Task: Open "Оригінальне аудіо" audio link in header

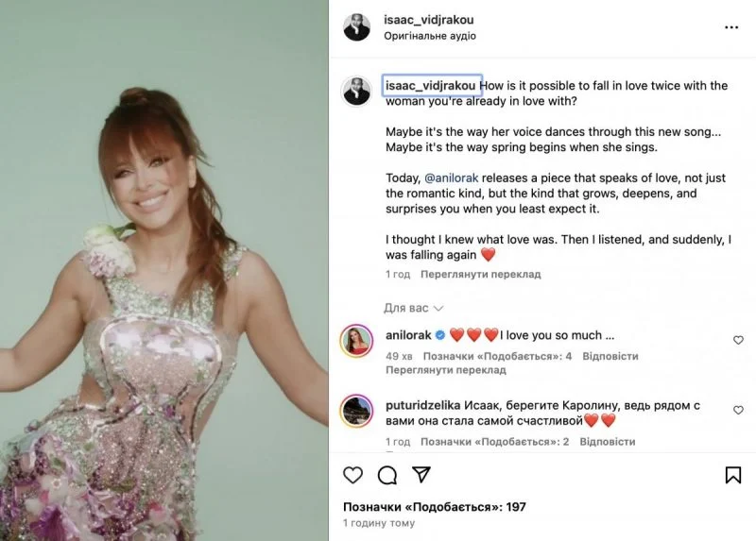Action: (x=430, y=36)
